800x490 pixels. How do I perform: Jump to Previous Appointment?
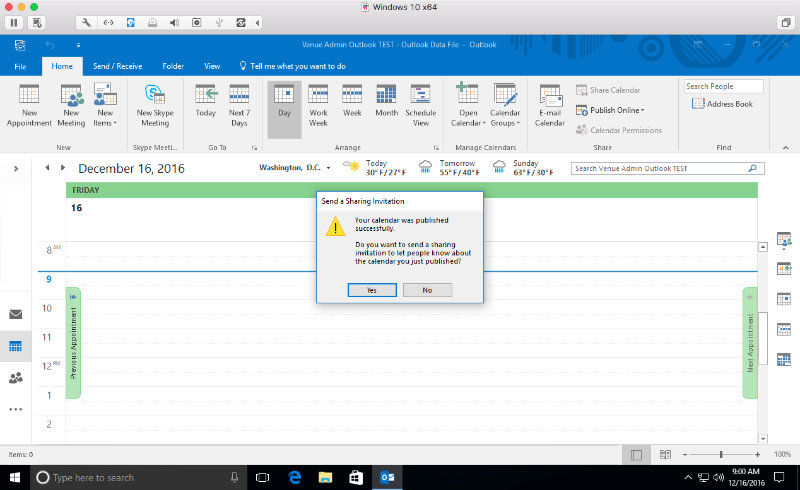click(x=73, y=342)
